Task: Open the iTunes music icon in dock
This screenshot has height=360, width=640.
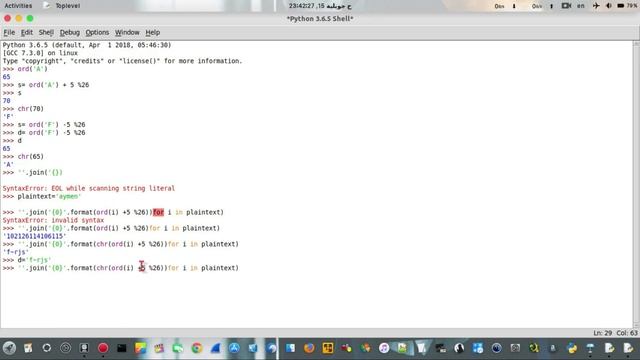Action: (x=384, y=348)
